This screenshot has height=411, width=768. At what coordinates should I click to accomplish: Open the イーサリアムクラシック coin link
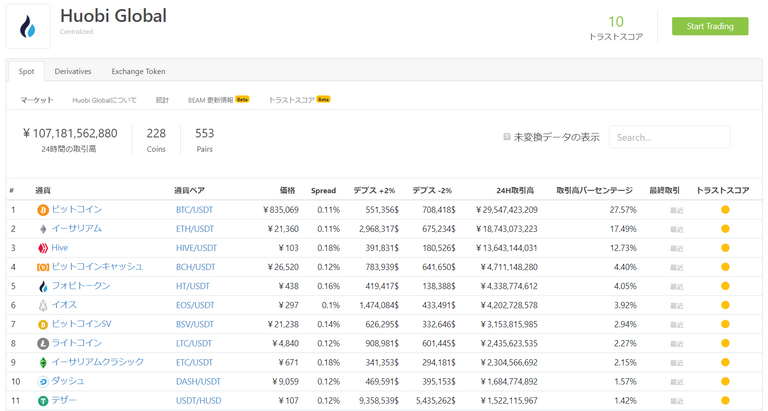[x=98, y=362]
